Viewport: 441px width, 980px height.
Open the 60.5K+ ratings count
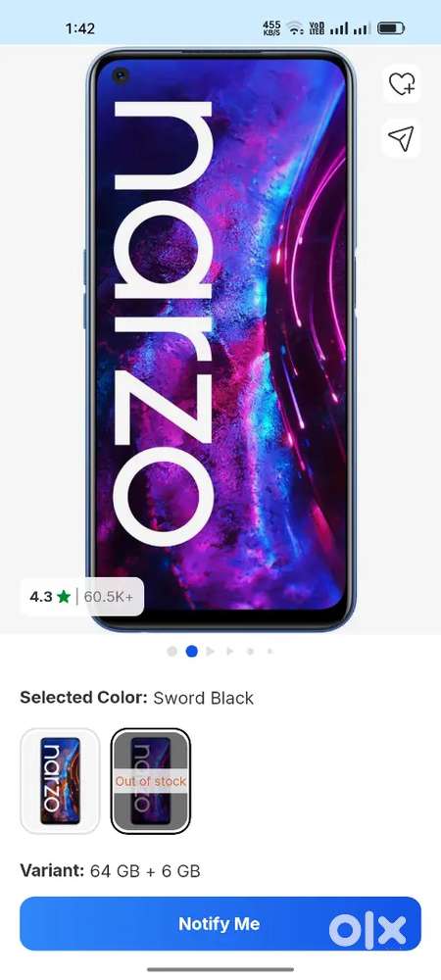109,597
